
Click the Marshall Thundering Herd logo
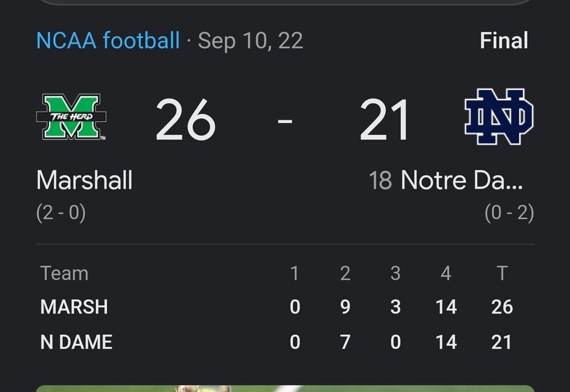[71, 117]
